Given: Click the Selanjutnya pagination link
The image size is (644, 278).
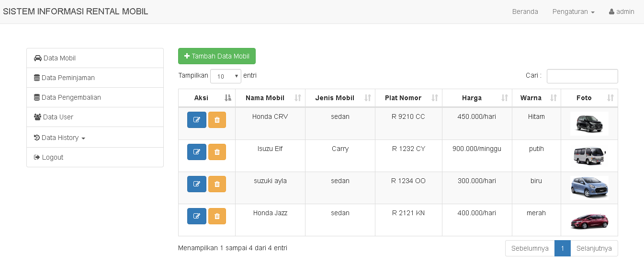Looking at the screenshot, I should (x=594, y=248).
